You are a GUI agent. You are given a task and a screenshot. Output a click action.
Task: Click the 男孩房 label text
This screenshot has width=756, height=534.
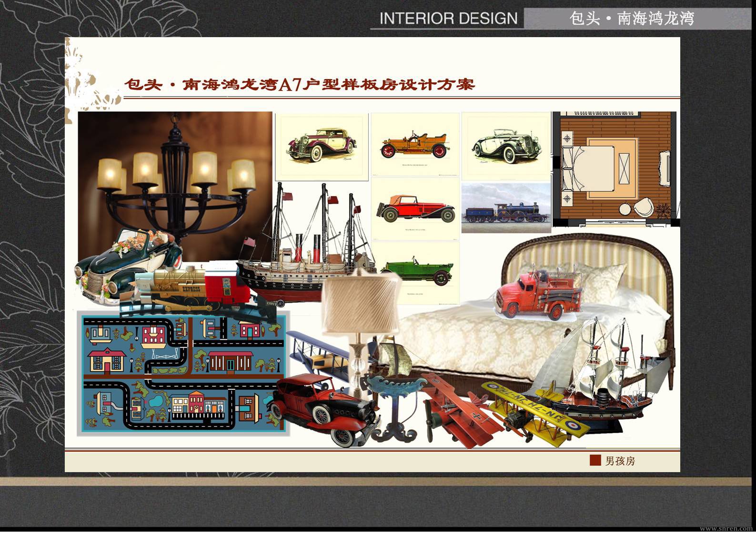tap(620, 461)
